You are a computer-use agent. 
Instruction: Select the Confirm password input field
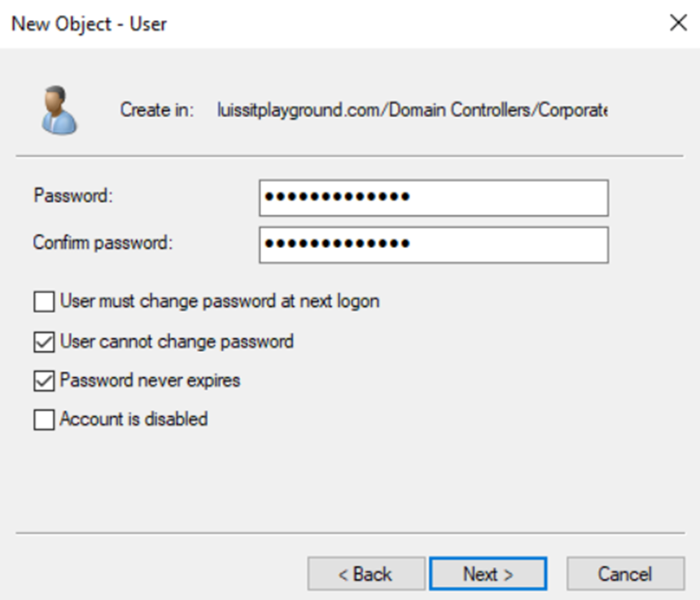pyautogui.click(x=434, y=245)
